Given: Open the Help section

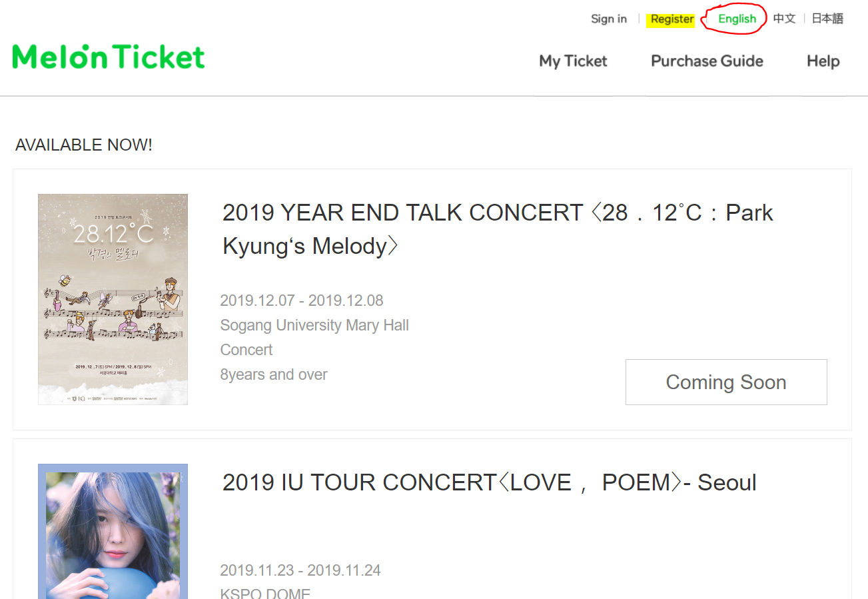Looking at the screenshot, I should pos(822,61).
